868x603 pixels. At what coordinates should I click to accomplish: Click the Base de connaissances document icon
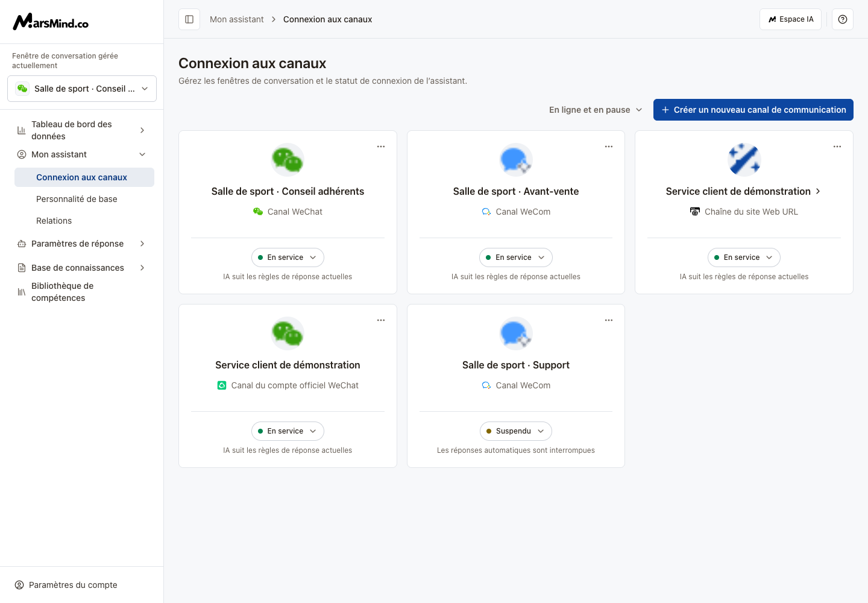(x=22, y=268)
